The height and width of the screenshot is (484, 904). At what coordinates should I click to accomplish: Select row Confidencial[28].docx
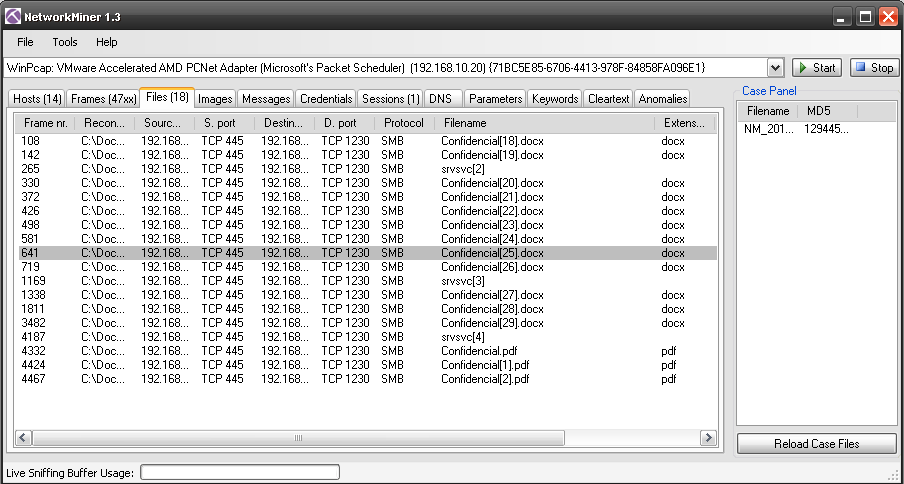[x=366, y=309]
